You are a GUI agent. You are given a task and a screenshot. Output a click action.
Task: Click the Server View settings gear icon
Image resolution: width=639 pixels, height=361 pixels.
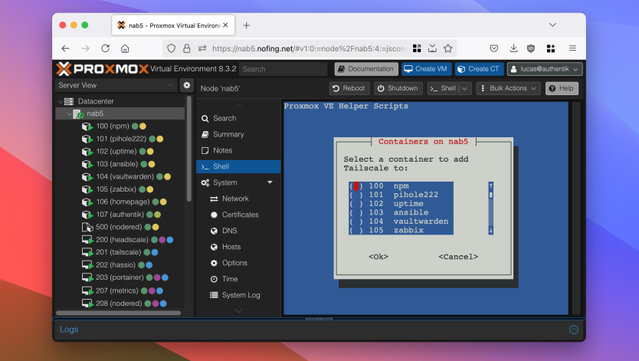pyautogui.click(x=186, y=85)
